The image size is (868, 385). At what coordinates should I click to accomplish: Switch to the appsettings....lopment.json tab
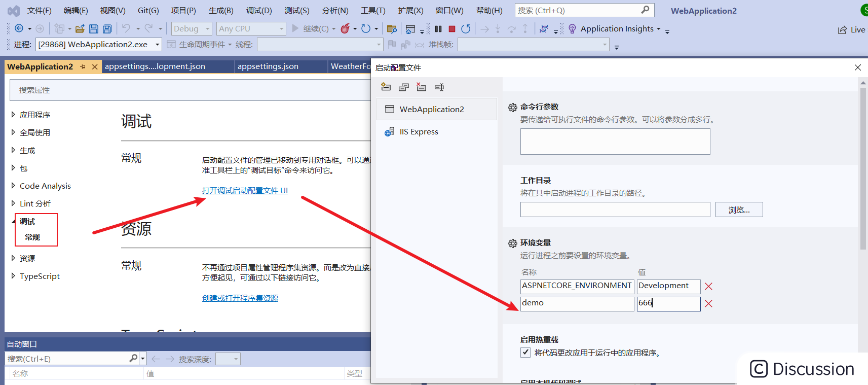click(155, 66)
